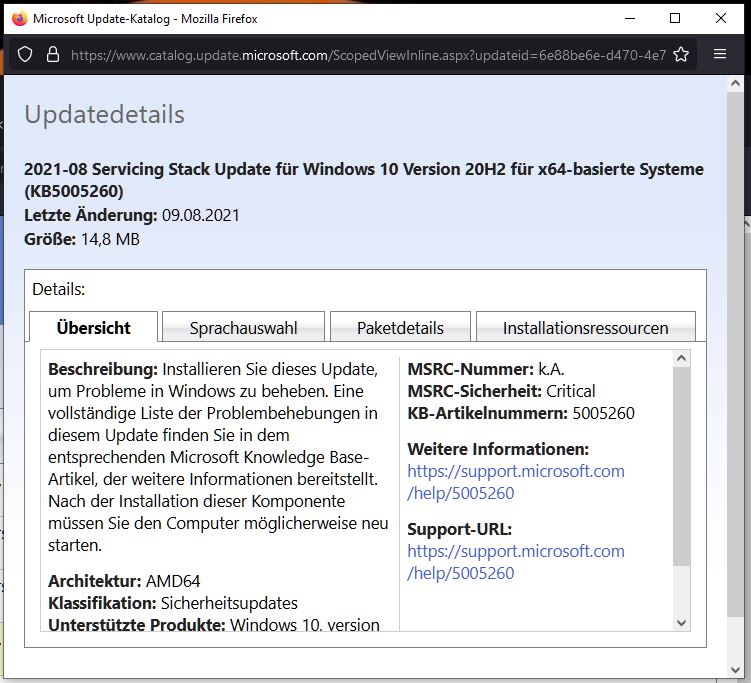The height and width of the screenshot is (683, 751).
Task: Click KB-Artikelnummern 5005260 value
Action: (603, 413)
